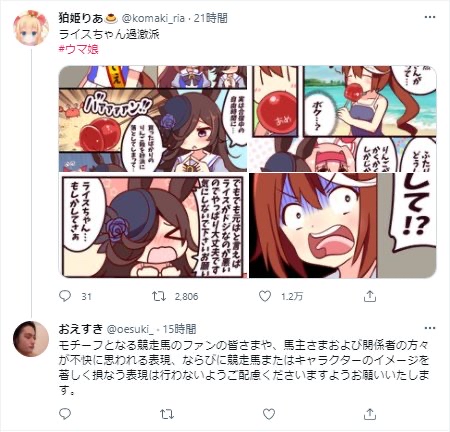Screen dimensions: 450x432
Task: Open the bottom-left manga panel image
Action: click(x=153, y=225)
